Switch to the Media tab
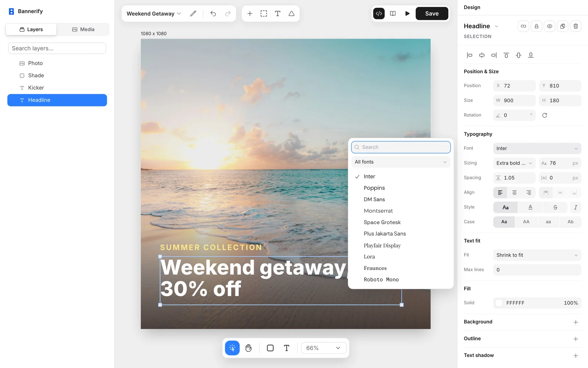 tap(83, 29)
